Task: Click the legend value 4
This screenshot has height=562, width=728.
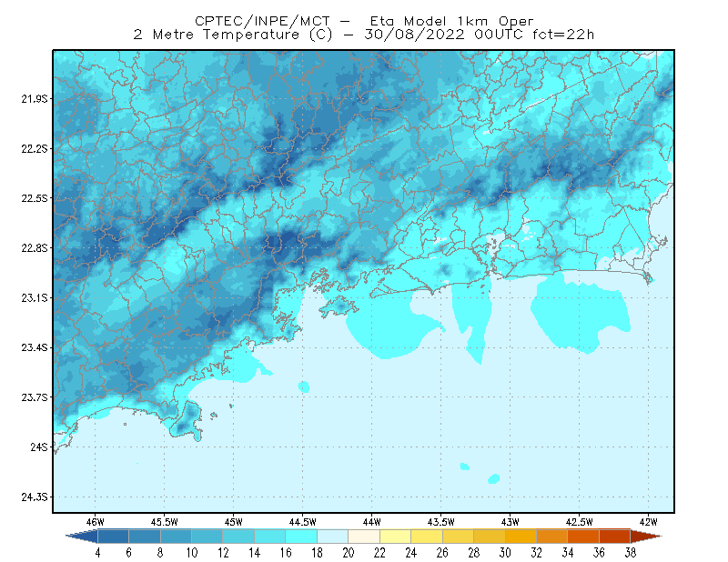Action: (97, 553)
